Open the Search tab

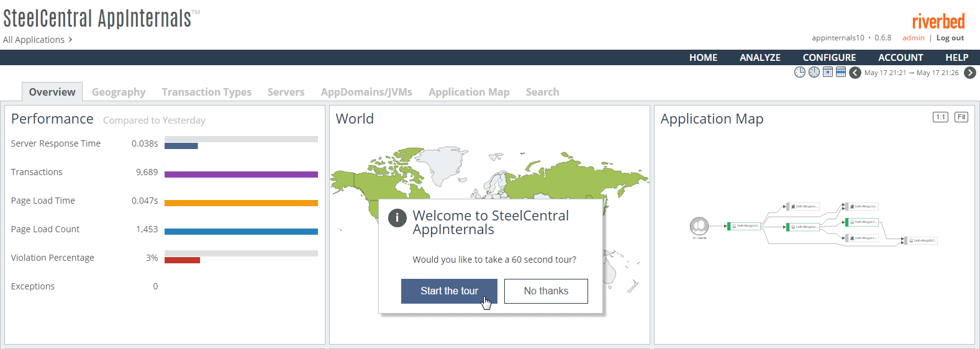click(x=543, y=92)
